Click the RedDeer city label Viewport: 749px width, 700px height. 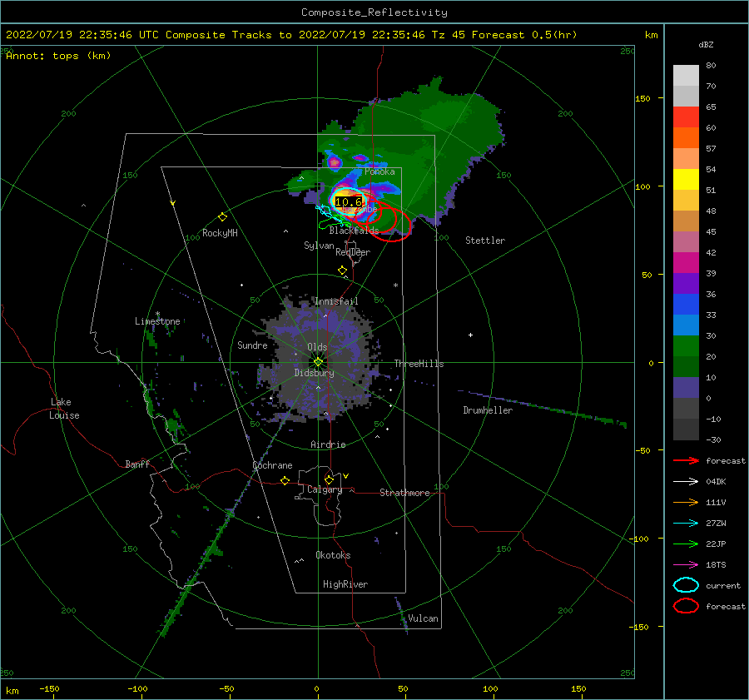pos(353,252)
